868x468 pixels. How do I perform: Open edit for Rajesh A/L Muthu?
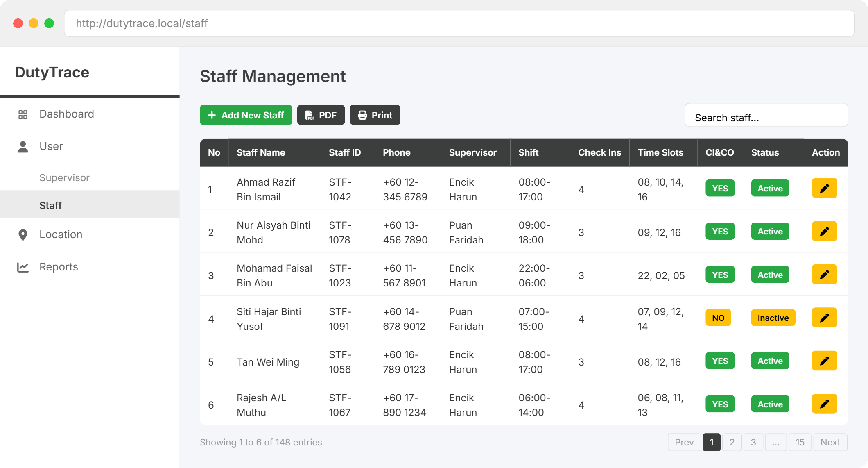click(x=824, y=404)
